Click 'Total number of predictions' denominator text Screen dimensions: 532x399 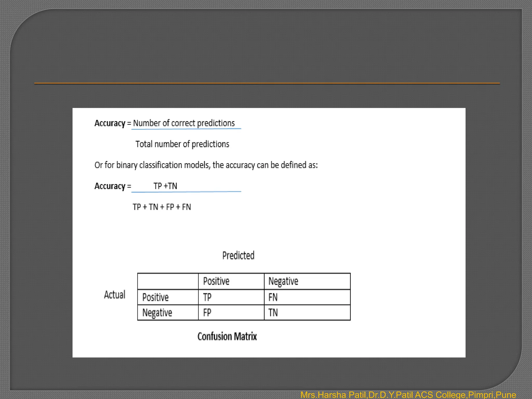182,144
